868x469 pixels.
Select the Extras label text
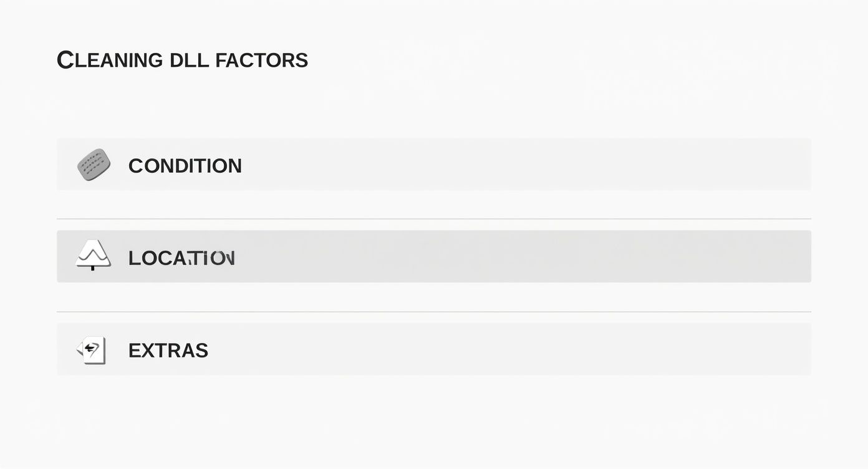(x=168, y=351)
